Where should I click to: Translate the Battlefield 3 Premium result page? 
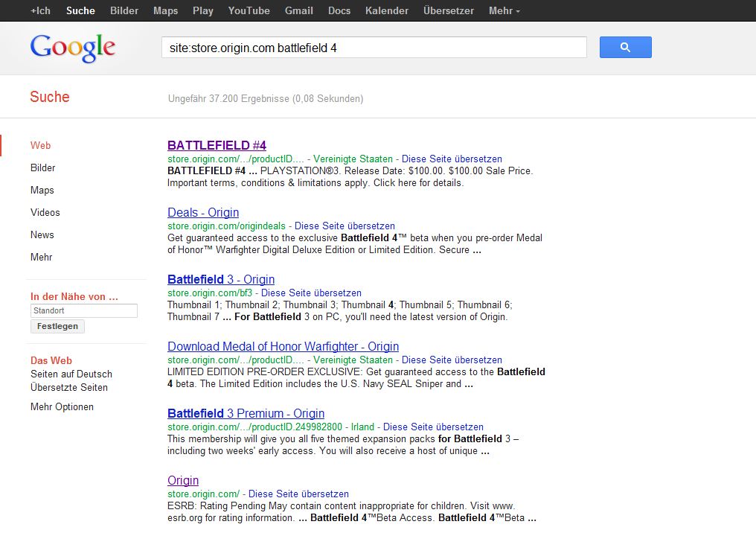tap(433, 427)
